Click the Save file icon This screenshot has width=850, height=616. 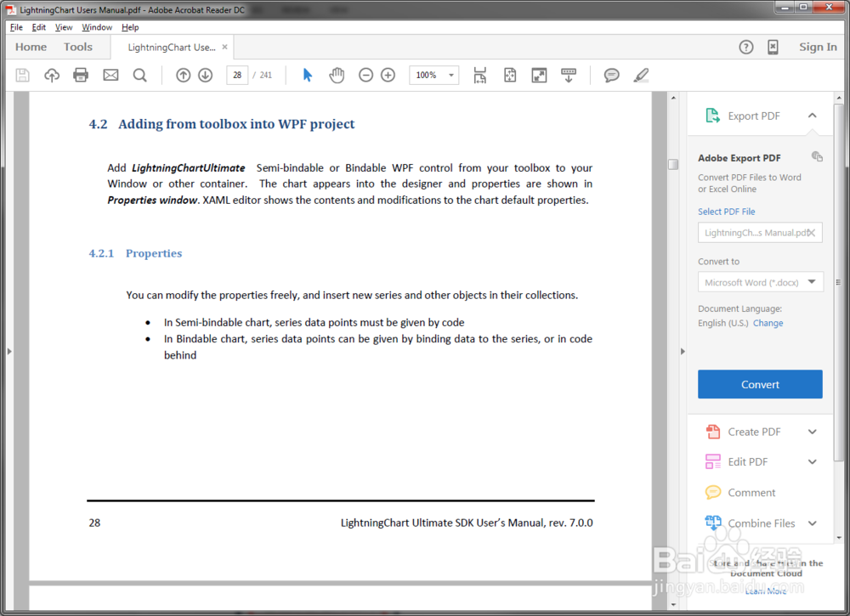(x=22, y=75)
